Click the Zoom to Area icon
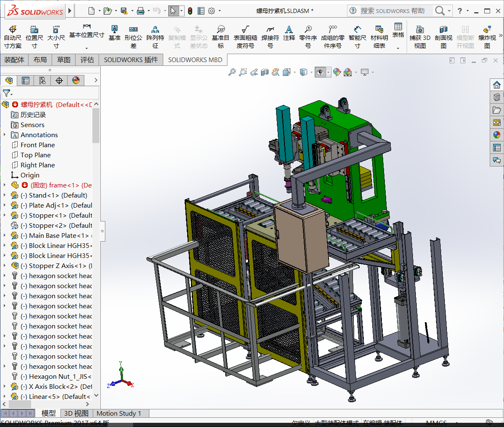This screenshot has width=504, height=427. 243,72
